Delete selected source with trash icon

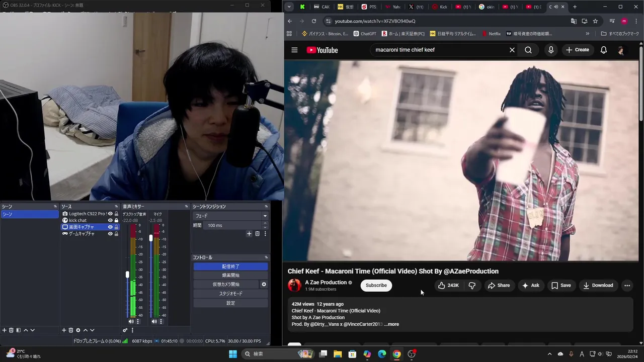(71, 330)
